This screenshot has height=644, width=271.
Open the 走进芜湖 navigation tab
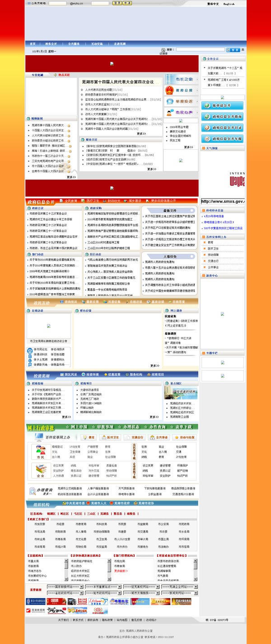(x=120, y=44)
